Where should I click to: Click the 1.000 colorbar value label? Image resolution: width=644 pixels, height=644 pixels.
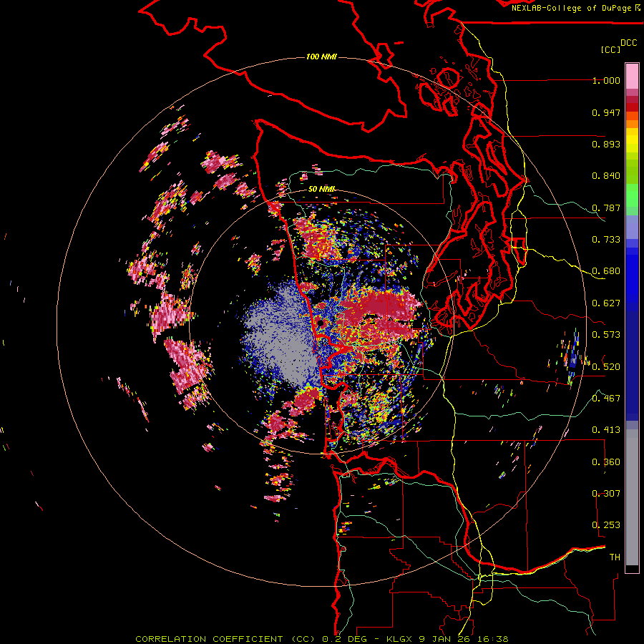pyautogui.click(x=606, y=80)
